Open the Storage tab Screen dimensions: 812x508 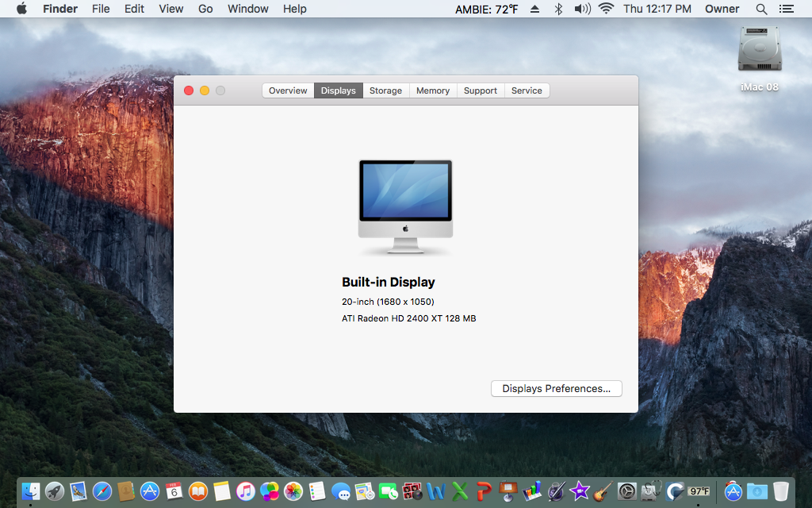tap(386, 90)
